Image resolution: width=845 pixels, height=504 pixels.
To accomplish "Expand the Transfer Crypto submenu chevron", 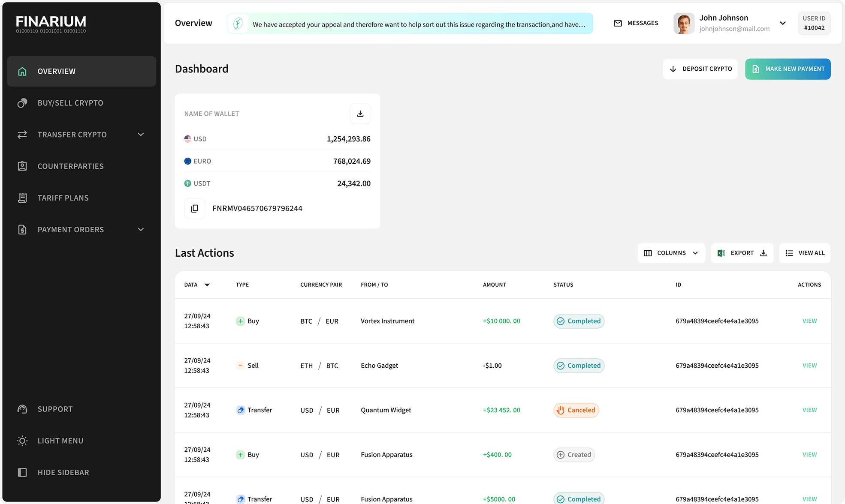I will [x=141, y=135].
